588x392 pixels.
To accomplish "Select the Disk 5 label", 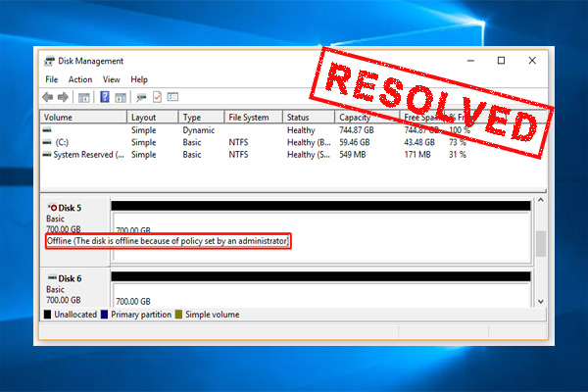I will pos(70,208).
